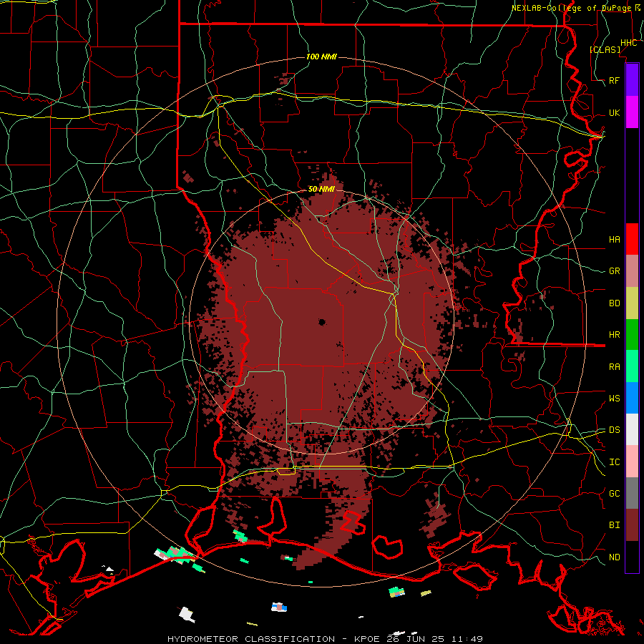This screenshot has width=644, height=644.
Task: Click the DS white legend swatch
Action: click(632, 429)
